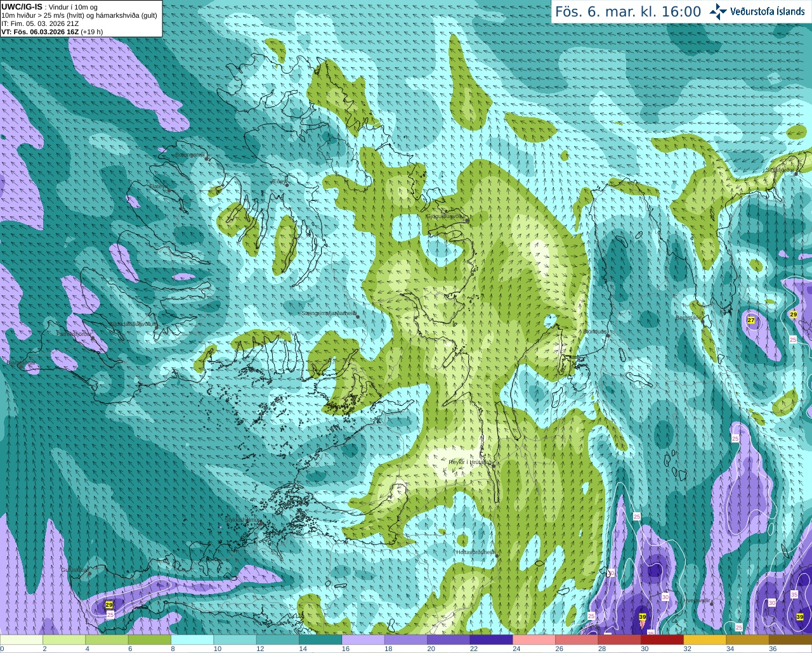Click the '35' gust contour label at the right edge
The height and width of the screenshot is (653, 812).
tap(794, 595)
